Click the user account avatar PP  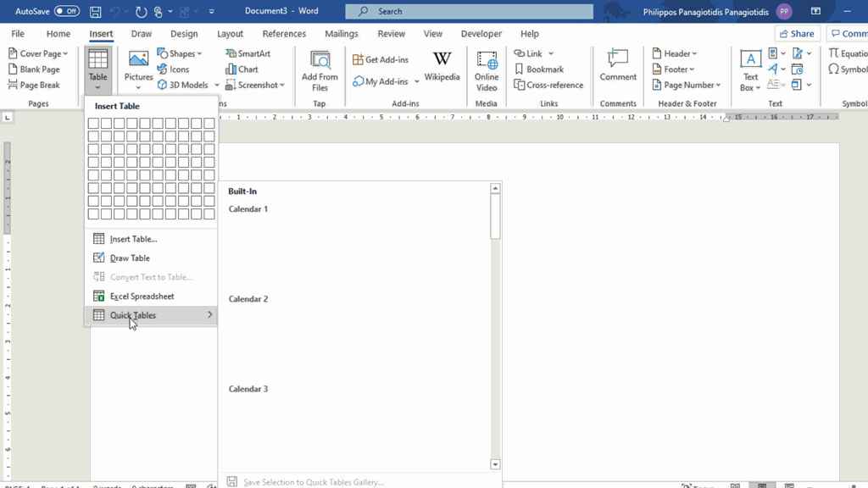pyautogui.click(x=784, y=12)
